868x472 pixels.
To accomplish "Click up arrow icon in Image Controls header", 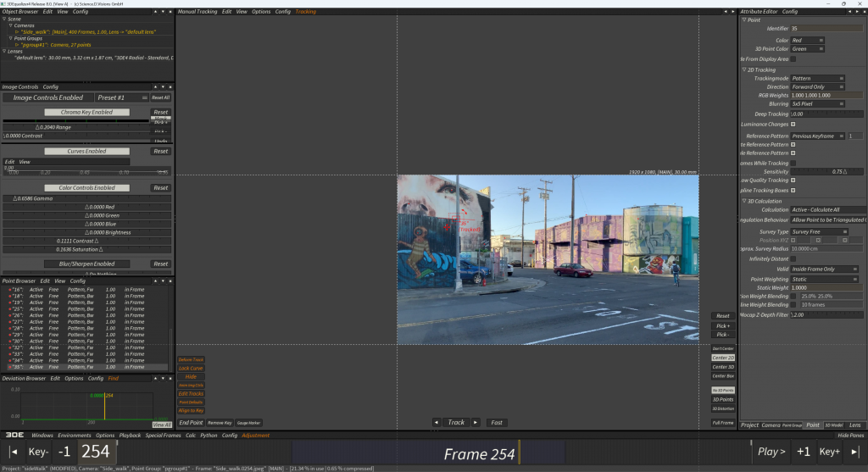I will (x=156, y=87).
